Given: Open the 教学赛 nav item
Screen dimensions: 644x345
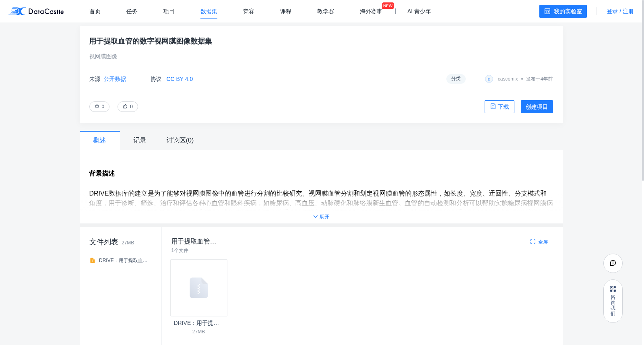Looking at the screenshot, I should [x=326, y=11].
